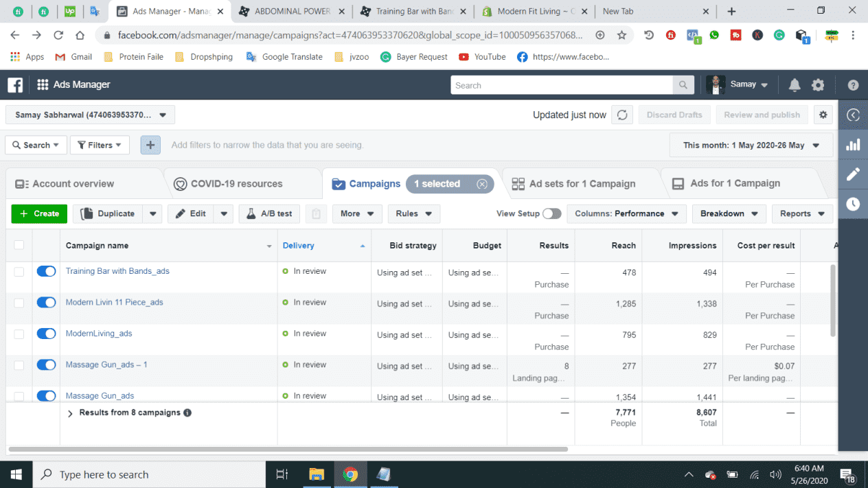Open the More menu button

[x=357, y=213]
